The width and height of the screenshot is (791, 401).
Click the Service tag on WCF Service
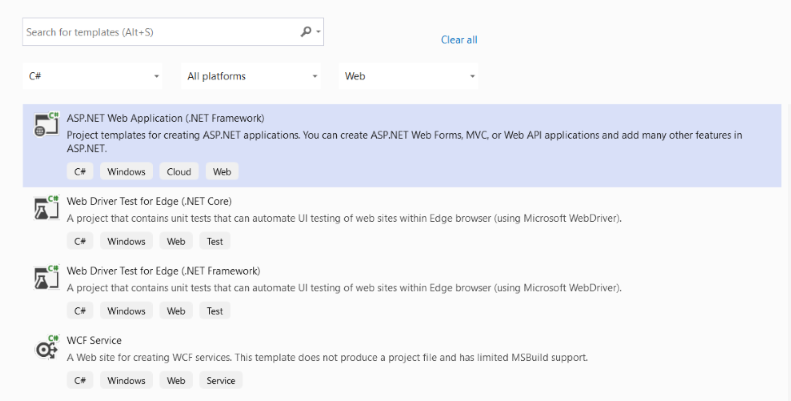pos(221,380)
